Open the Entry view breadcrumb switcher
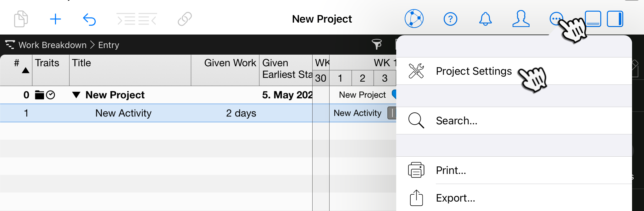644x211 pixels. (108, 45)
